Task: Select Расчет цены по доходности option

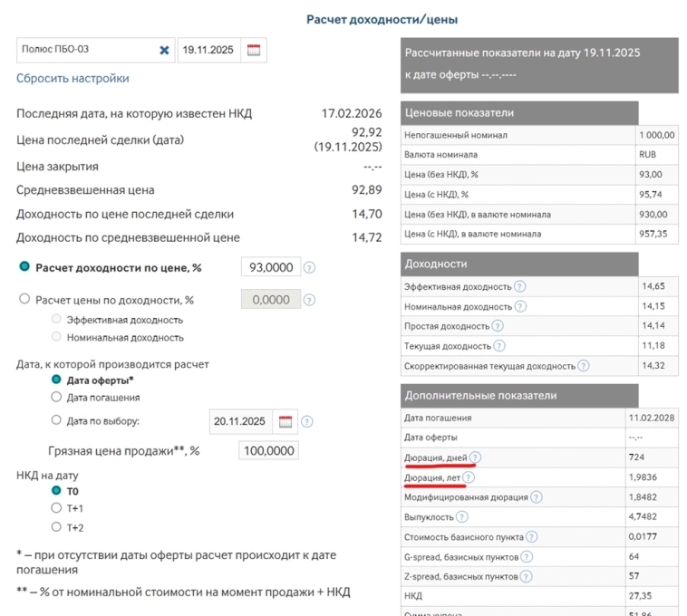Action: coord(25,300)
